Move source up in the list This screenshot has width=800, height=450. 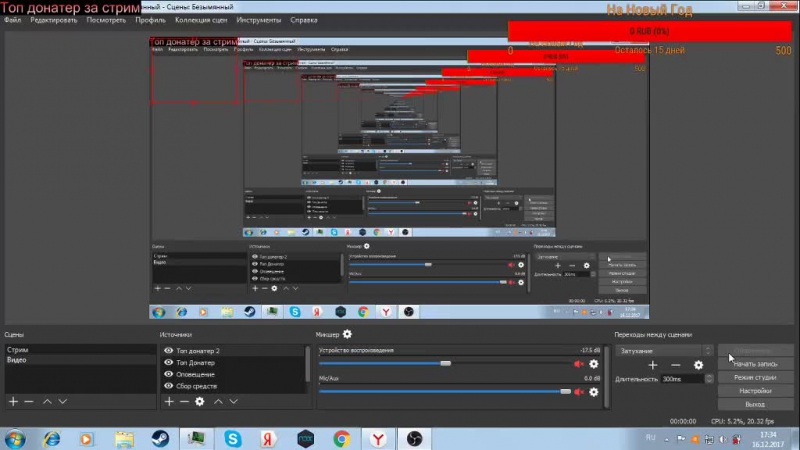point(218,402)
